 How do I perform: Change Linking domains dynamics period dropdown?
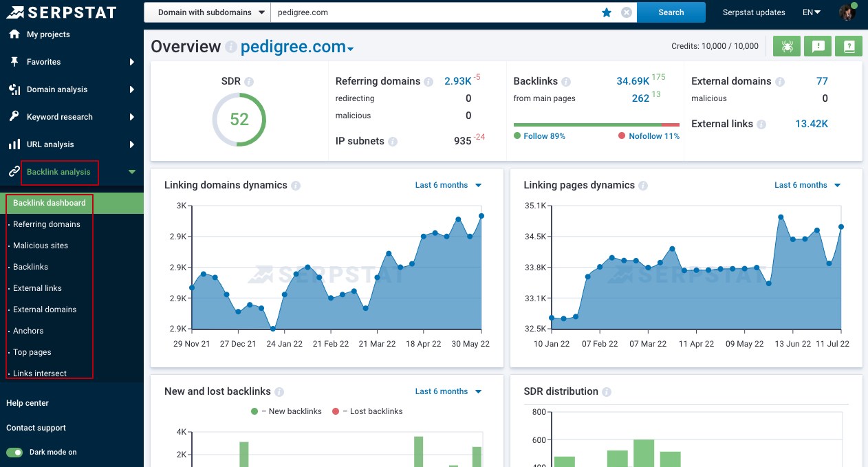point(448,185)
